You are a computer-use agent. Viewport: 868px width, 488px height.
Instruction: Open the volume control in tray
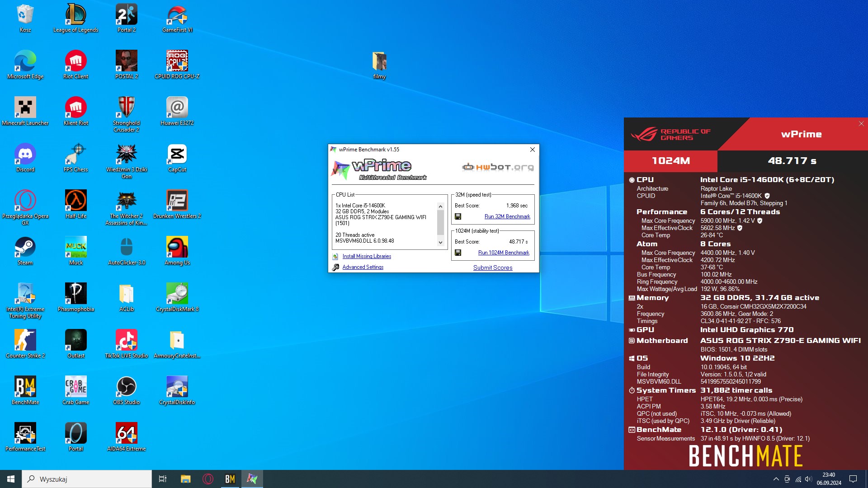tap(808, 479)
